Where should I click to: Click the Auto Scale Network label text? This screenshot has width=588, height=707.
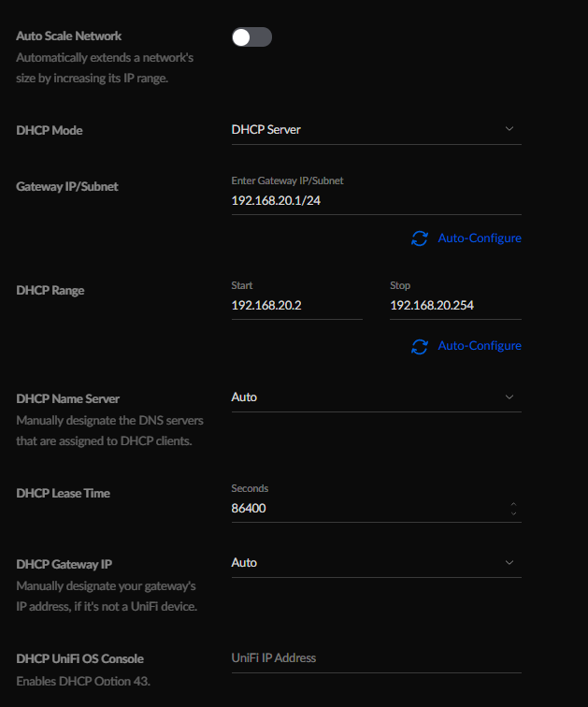68,36
